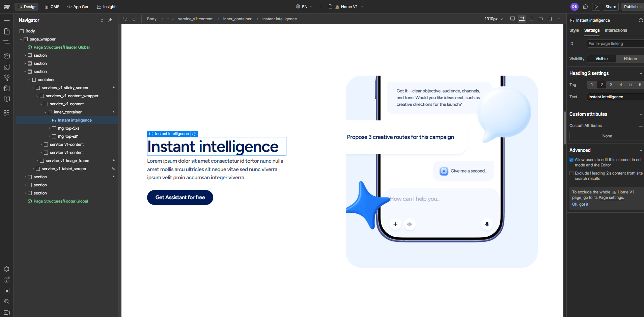Set heading tag to 1

pos(592,85)
